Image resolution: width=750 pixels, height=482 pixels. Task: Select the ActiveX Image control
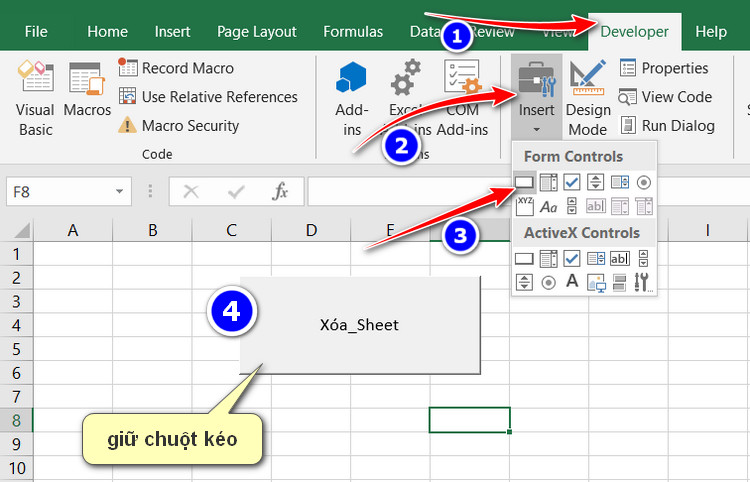pos(596,282)
